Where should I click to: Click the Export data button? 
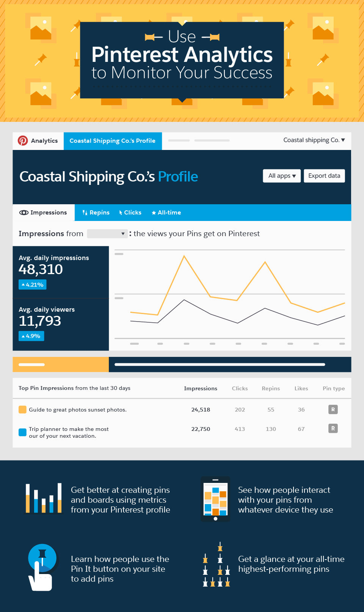324,176
